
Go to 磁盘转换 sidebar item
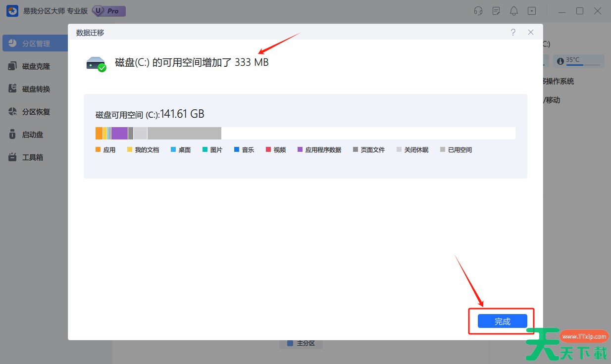[x=35, y=89]
